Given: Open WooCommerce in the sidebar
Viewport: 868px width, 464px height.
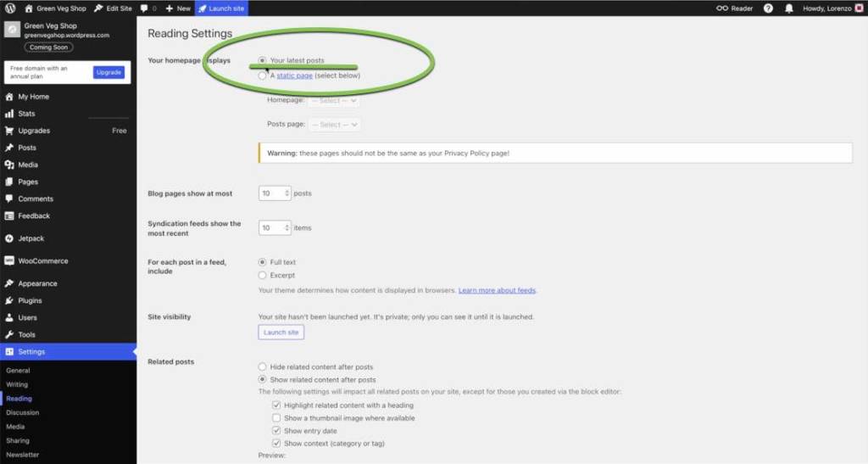Looking at the screenshot, I should tap(42, 261).
